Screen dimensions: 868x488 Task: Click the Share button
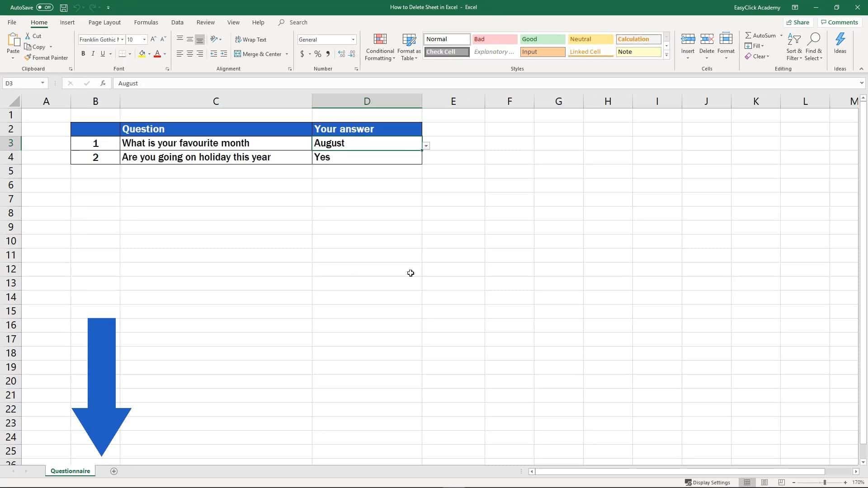coord(798,22)
